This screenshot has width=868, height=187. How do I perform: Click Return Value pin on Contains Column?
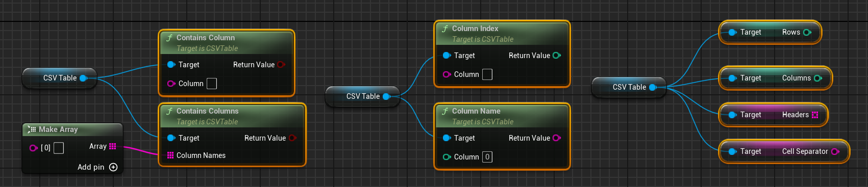pos(281,65)
